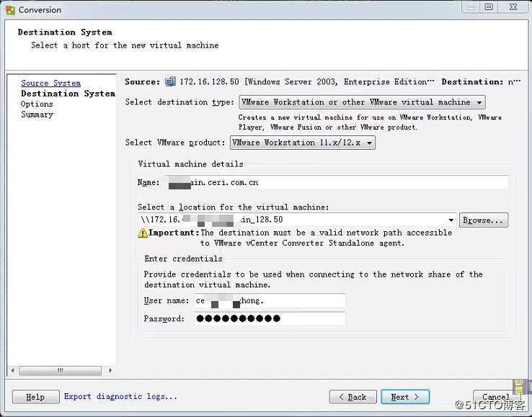
Task: Open Export diagnostic logs link
Action: 120,396
